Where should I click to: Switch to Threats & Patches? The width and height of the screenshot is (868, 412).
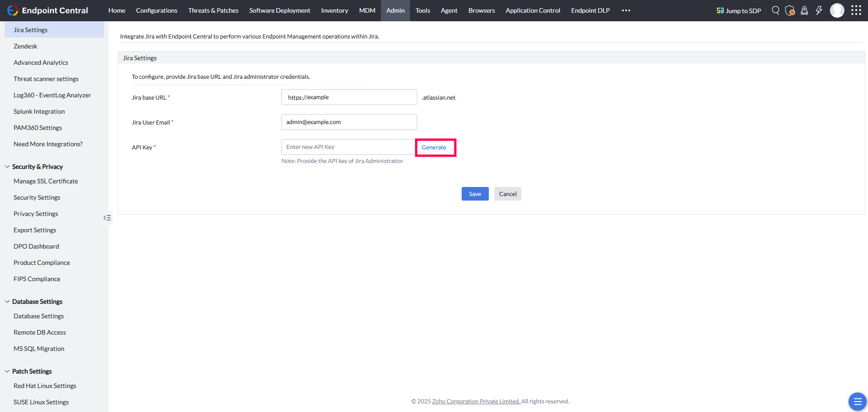(x=213, y=10)
